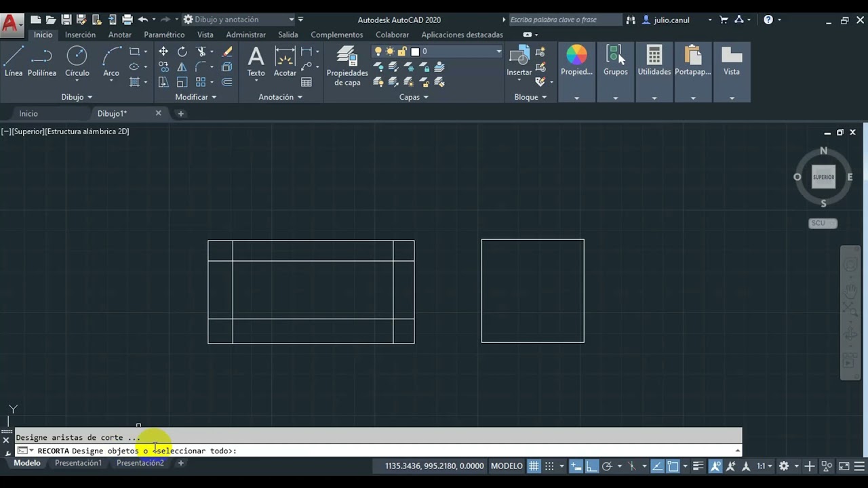Expand the Anotación panel dropdown
The width and height of the screenshot is (868, 488).
[280, 97]
